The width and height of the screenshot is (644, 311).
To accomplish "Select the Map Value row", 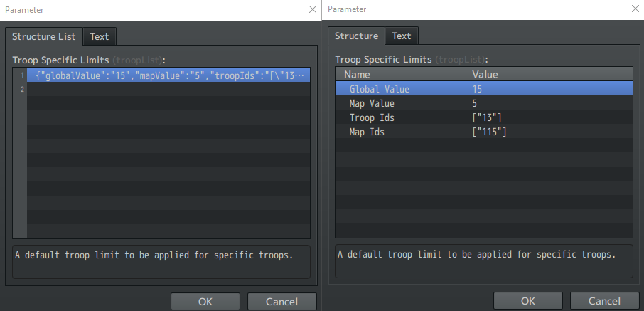I will click(484, 103).
